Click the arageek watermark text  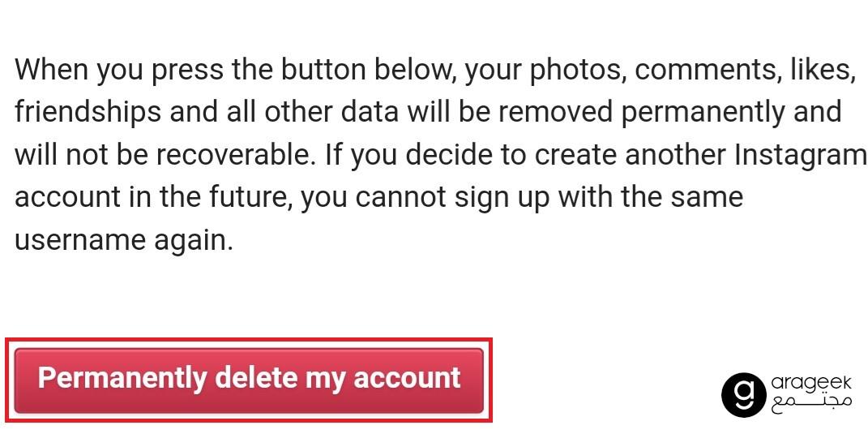811,384
